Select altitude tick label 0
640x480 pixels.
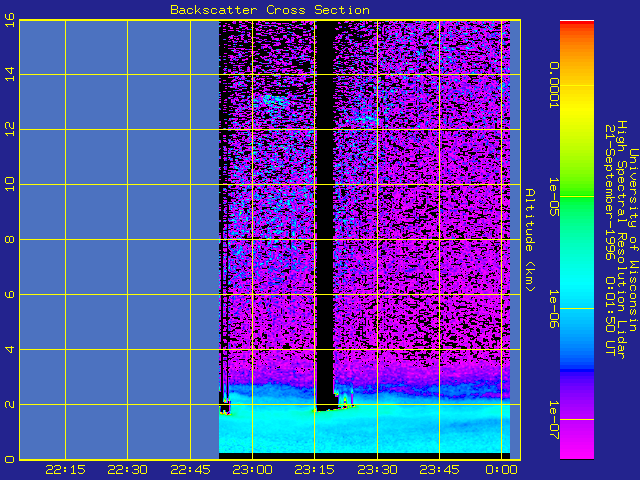(10, 459)
